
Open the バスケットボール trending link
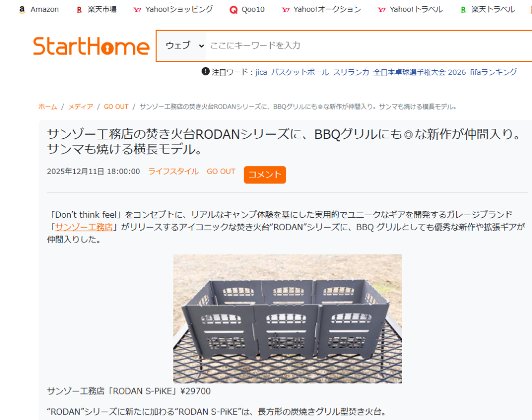(x=300, y=72)
